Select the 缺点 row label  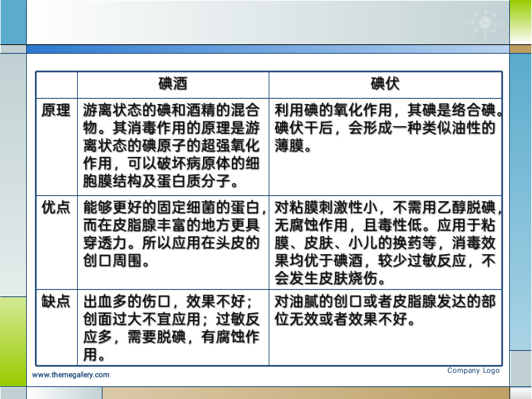[56, 302]
